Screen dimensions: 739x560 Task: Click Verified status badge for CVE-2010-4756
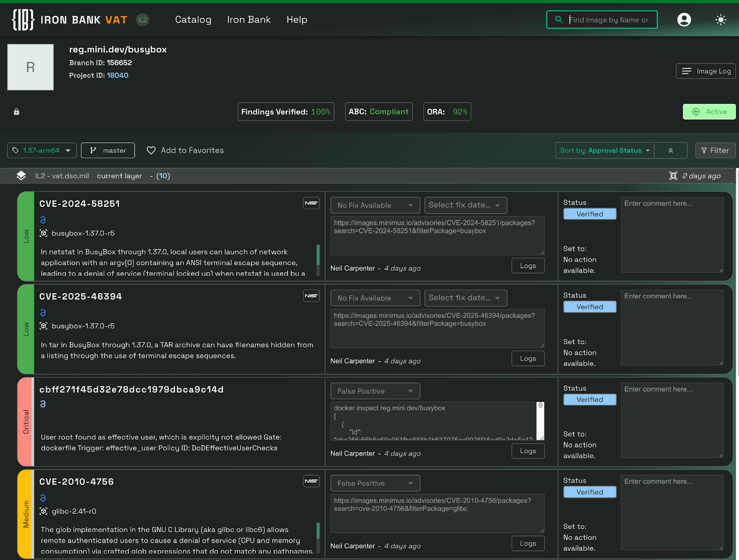pos(590,492)
